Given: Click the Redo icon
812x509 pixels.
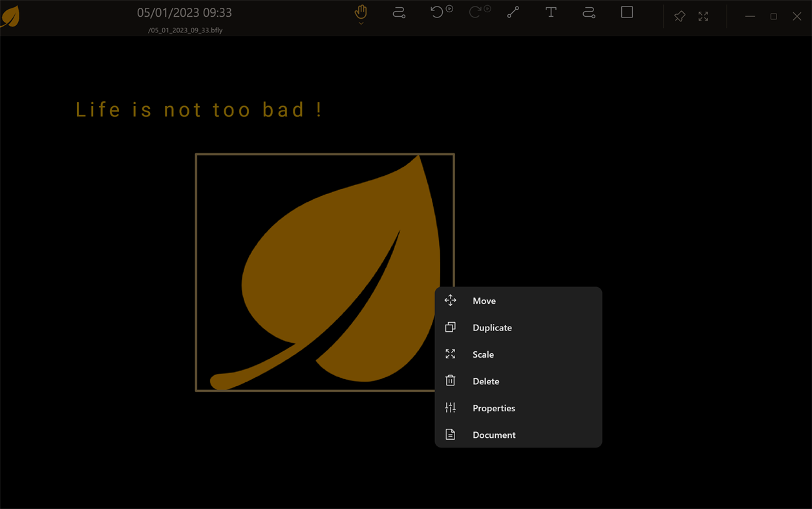Looking at the screenshot, I should pos(476,12).
